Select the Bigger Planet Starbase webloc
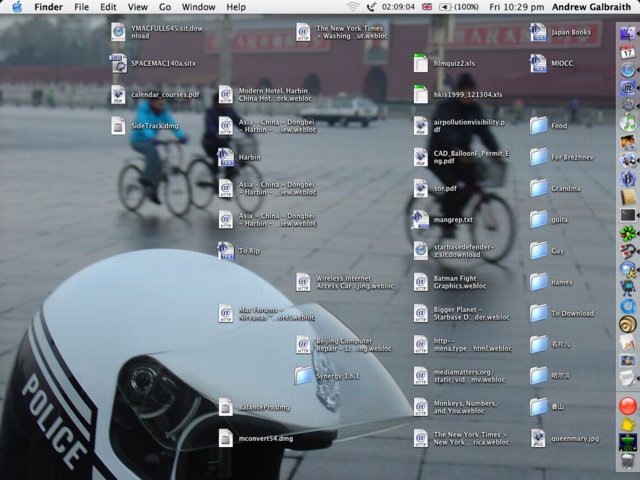Viewport: 640px width, 480px height. click(x=420, y=313)
